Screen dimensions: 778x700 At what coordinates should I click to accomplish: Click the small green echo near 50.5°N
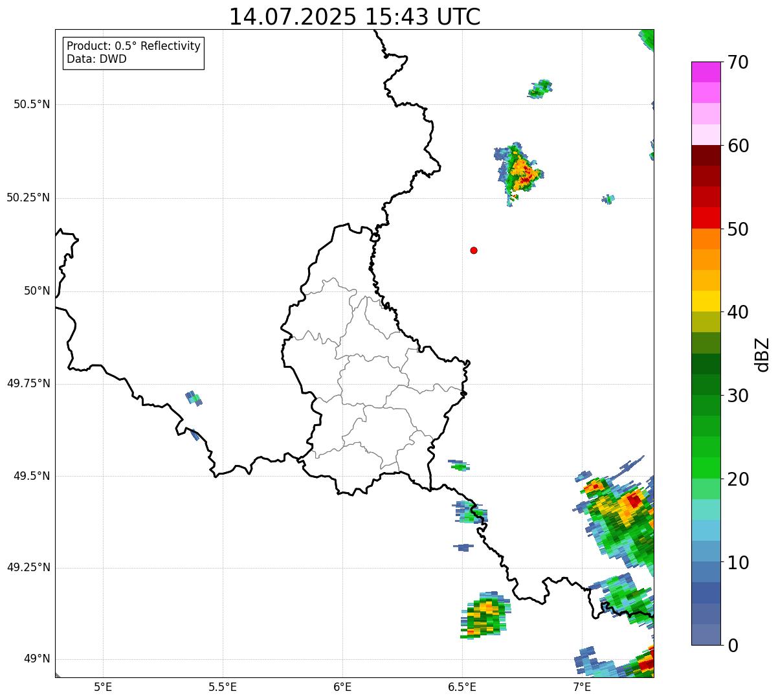coord(540,89)
